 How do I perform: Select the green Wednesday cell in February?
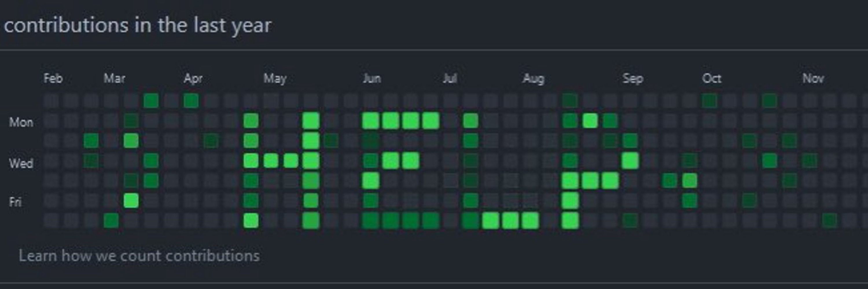point(91,161)
